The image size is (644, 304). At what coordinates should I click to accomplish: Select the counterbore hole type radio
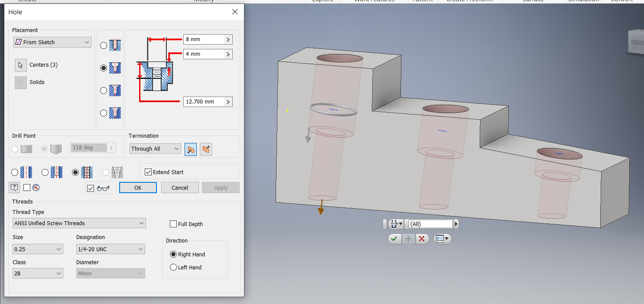(104, 68)
